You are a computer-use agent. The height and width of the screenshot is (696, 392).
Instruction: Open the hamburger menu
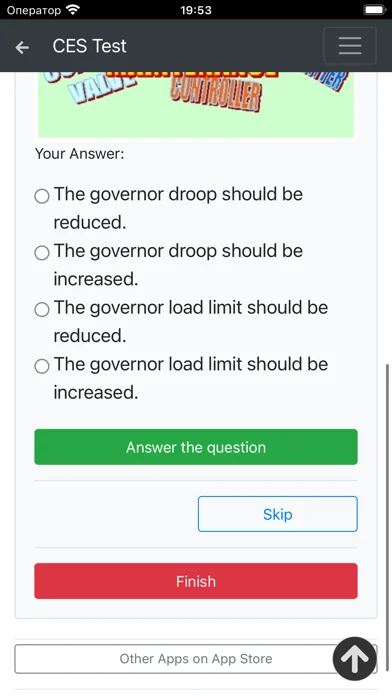(350, 46)
